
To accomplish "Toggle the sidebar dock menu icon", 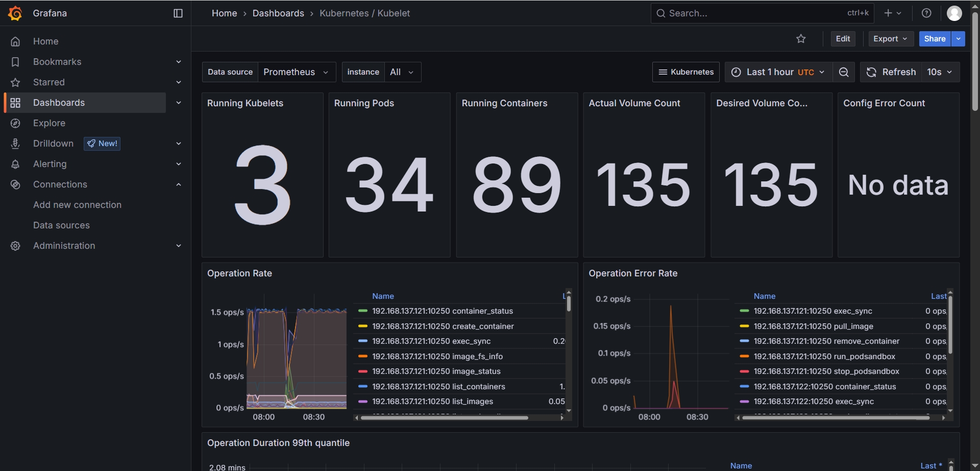I will [178, 13].
